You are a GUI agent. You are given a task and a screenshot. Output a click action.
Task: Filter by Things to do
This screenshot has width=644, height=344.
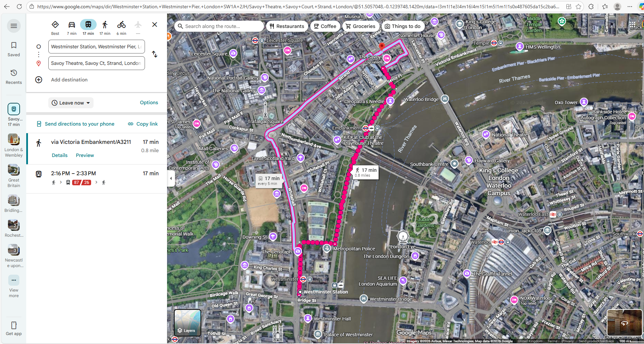pos(403,26)
